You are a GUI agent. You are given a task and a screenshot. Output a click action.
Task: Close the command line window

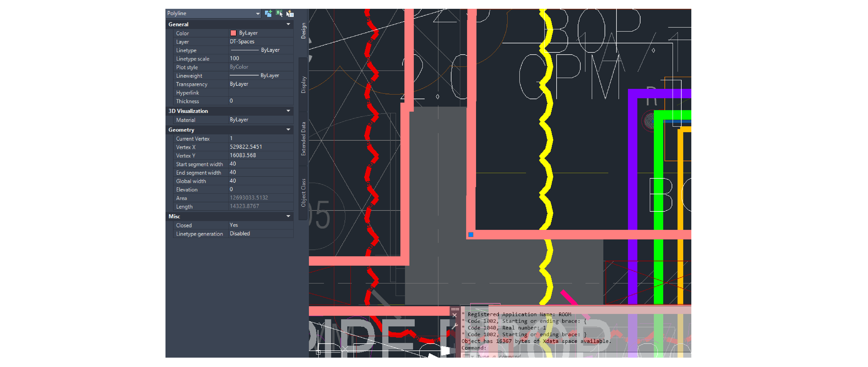(454, 315)
